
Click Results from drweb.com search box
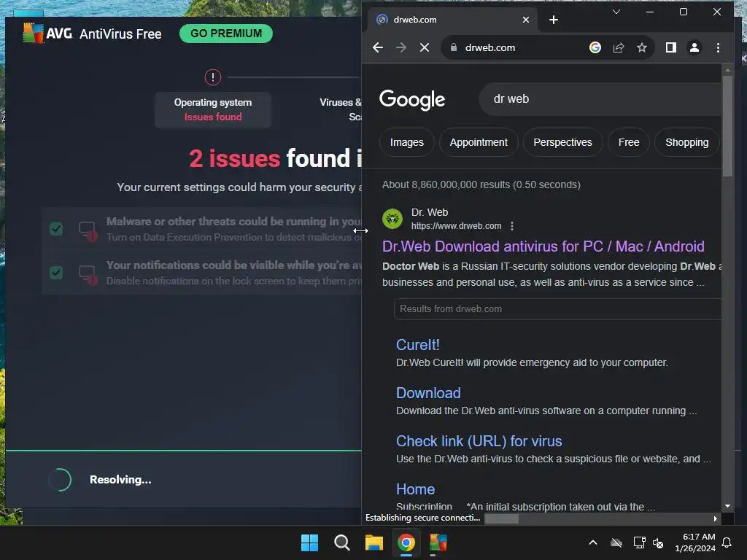(557, 309)
